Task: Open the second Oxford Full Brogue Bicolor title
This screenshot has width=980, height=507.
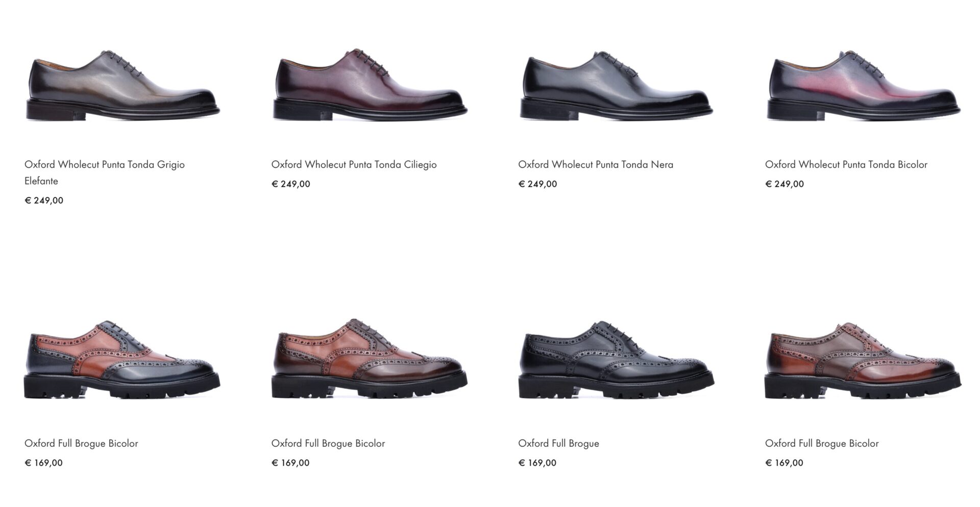Action: click(328, 443)
